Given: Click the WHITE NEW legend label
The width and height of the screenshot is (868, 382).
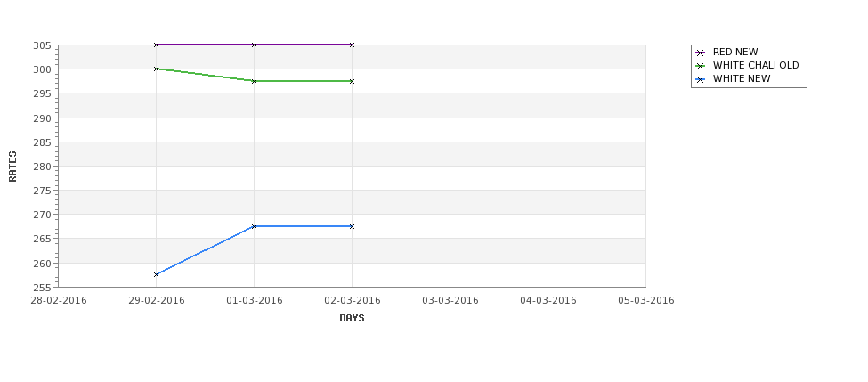Looking at the screenshot, I should tap(742, 78).
